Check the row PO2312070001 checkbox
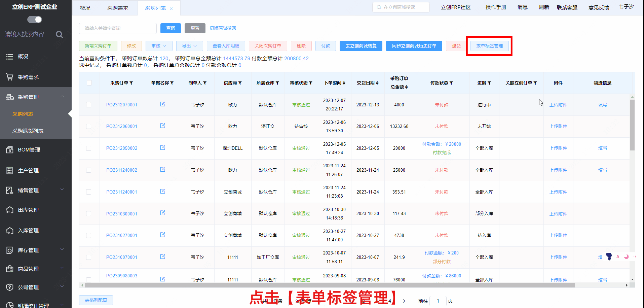644x308 pixels. [x=89, y=105]
